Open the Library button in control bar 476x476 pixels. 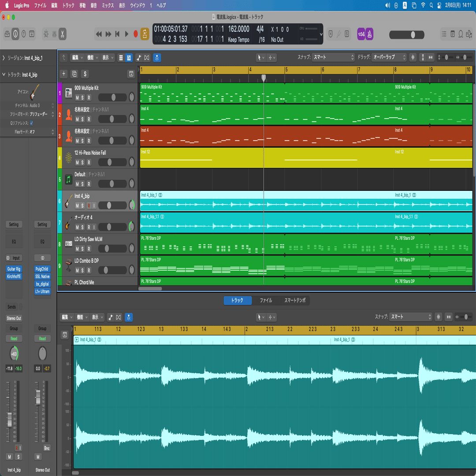click(x=7, y=34)
